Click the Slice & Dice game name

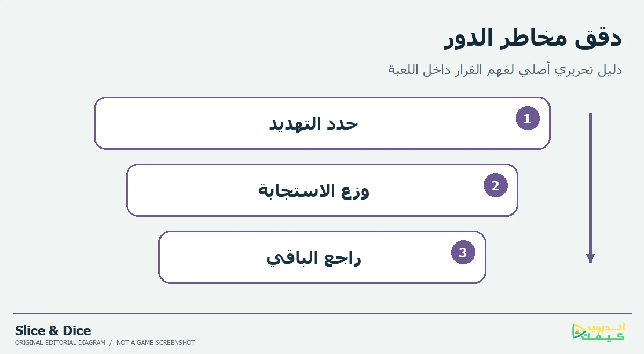53,330
